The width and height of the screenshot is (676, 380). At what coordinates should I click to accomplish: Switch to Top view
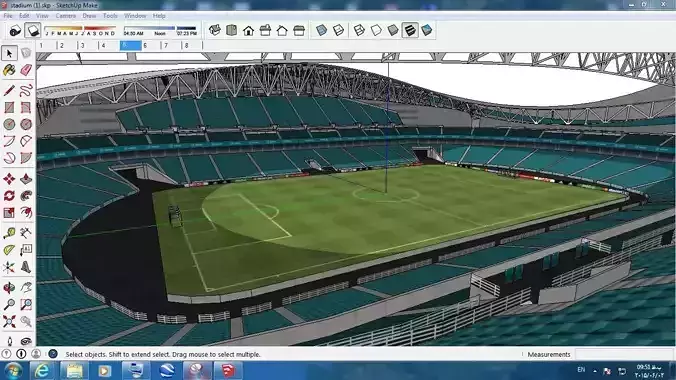pos(232,30)
